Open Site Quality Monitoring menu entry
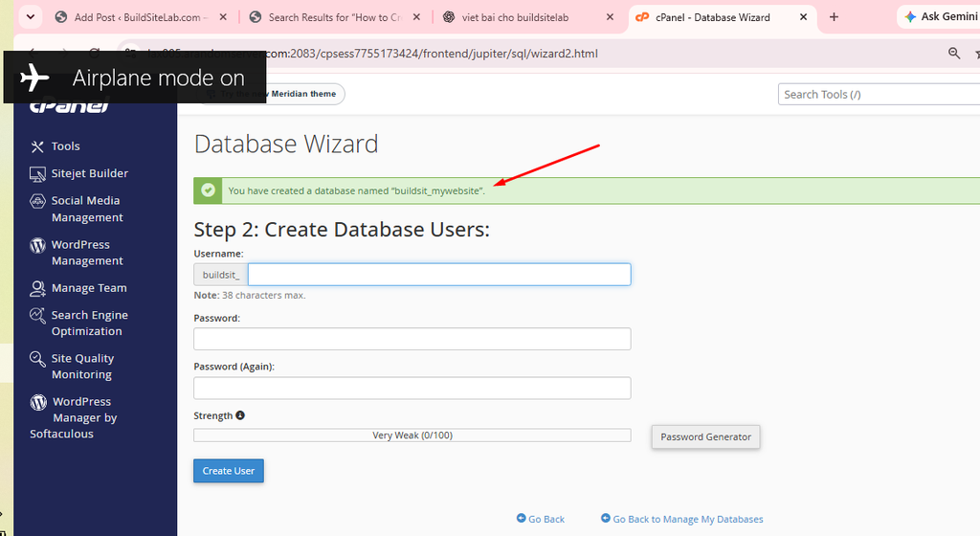The image size is (980, 536). pyautogui.click(x=82, y=367)
